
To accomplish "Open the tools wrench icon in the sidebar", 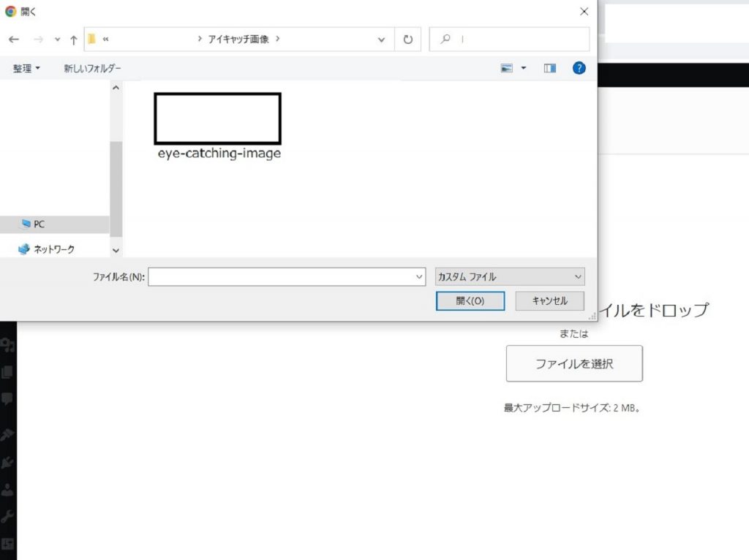I will click(x=7, y=517).
